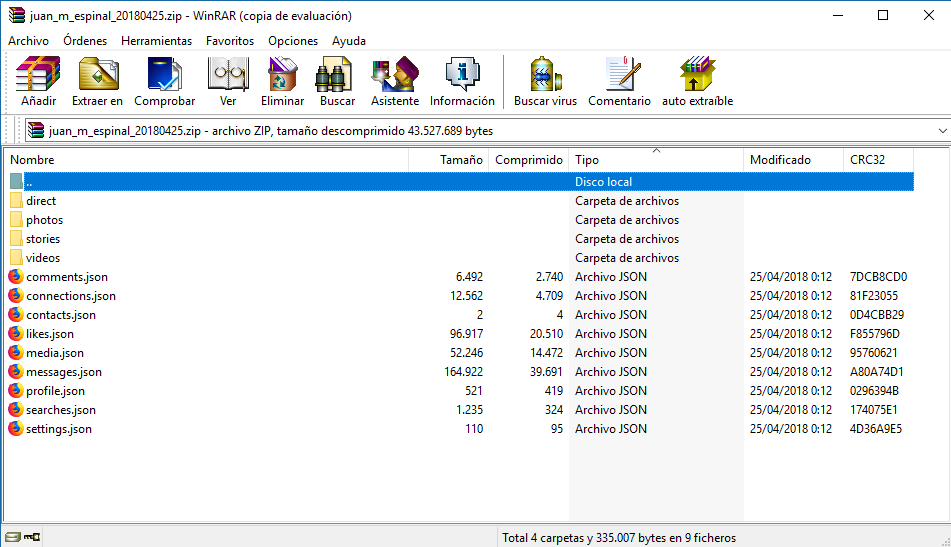Viewport: 951px width, 547px height.
Task: Create auto extraíble archive
Action: [x=697, y=81]
